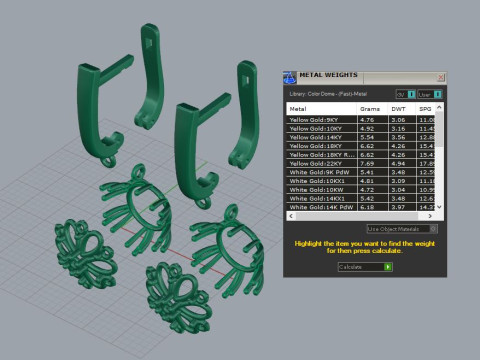Click the up arrow of the vertical scrollbar
Screen dimensions: 480x360
coord(439,107)
